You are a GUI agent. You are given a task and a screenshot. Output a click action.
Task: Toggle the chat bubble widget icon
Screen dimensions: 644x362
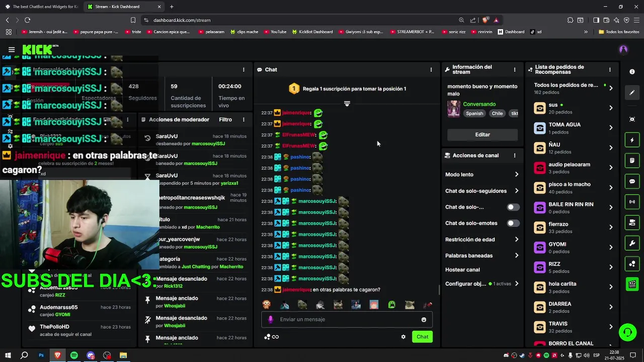click(632, 181)
